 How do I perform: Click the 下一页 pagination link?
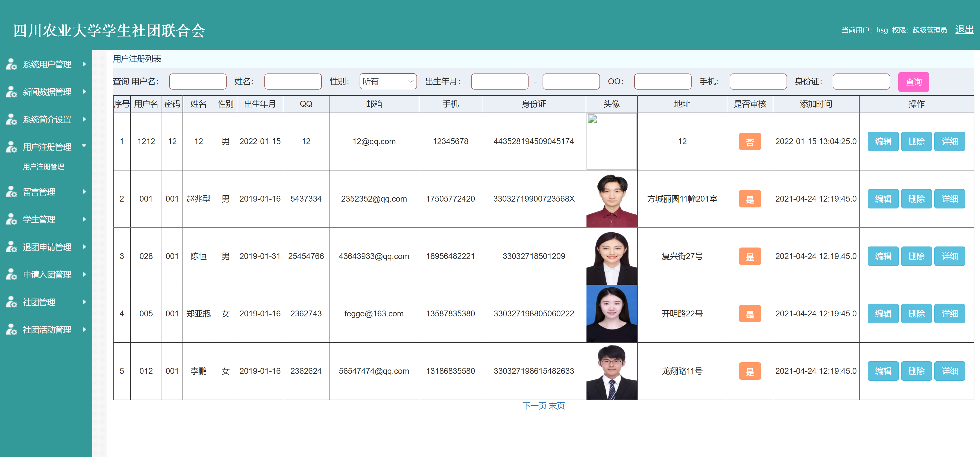point(534,406)
